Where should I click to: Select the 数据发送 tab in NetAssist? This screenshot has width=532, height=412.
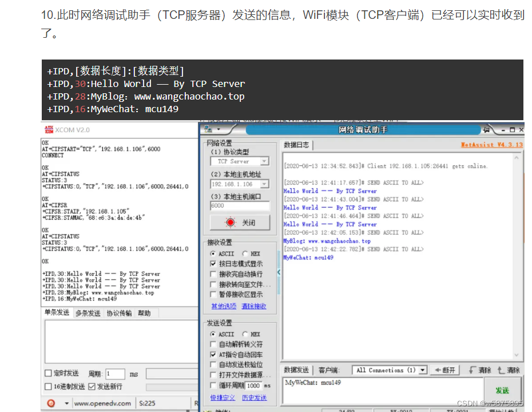click(x=296, y=370)
